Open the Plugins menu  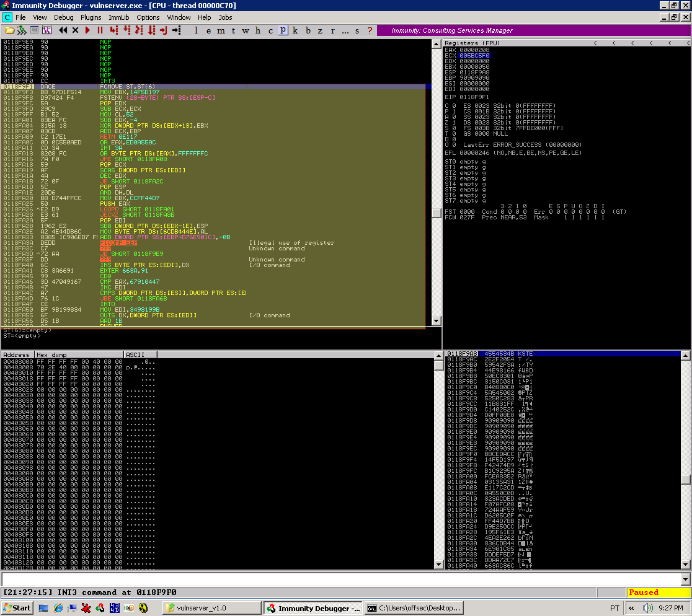click(x=91, y=17)
